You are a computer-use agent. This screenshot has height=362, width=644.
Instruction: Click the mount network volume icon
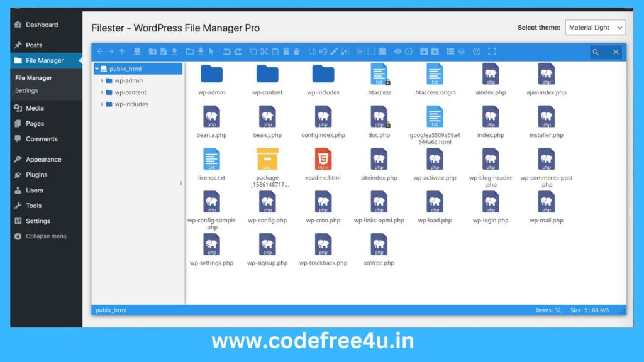coord(137,52)
